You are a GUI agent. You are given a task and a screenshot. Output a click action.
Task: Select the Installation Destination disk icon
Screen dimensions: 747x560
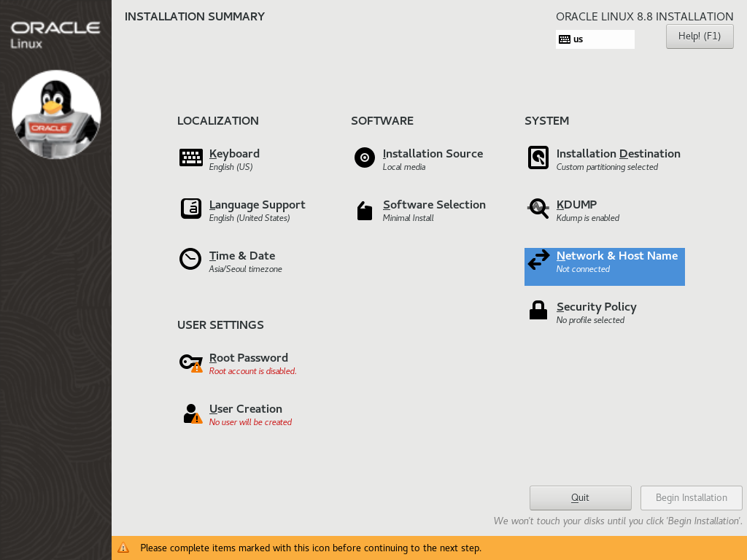tap(538, 157)
